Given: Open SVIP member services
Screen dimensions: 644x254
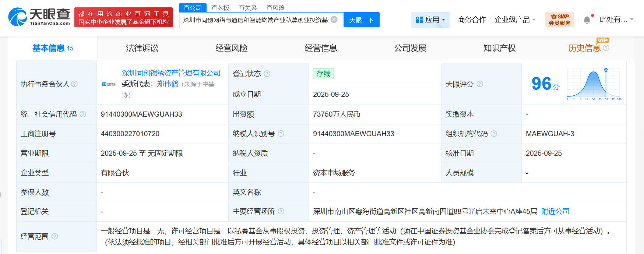Looking at the screenshot, I should click(x=559, y=20).
